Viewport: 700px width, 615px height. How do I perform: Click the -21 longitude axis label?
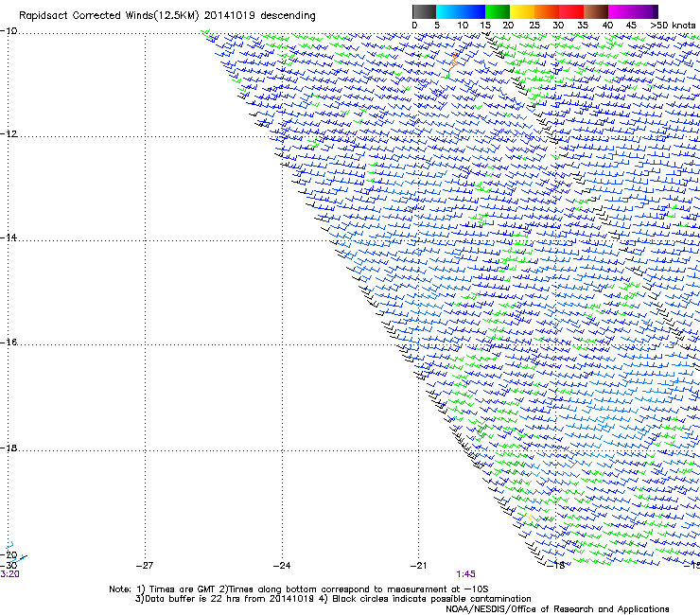[x=418, y=566]
